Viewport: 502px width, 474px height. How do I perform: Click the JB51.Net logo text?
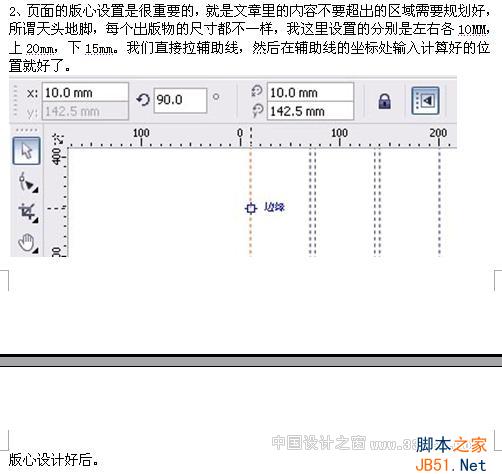pos(451,465)
